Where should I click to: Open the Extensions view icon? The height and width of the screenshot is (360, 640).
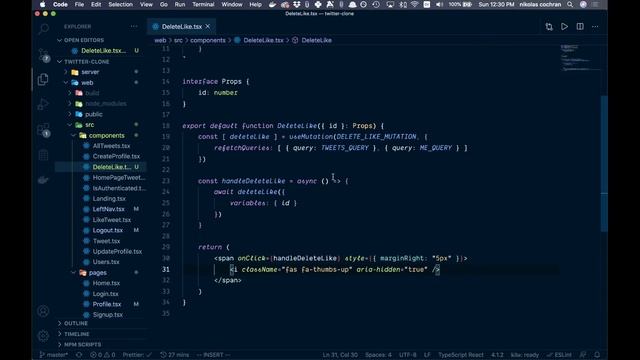point(43,130)
